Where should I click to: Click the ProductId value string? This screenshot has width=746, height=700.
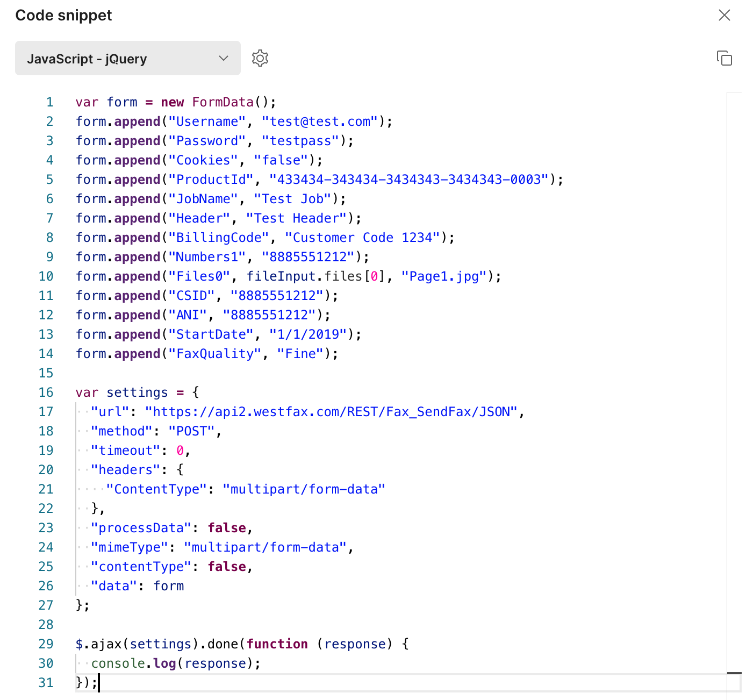(x=409, y=180)
